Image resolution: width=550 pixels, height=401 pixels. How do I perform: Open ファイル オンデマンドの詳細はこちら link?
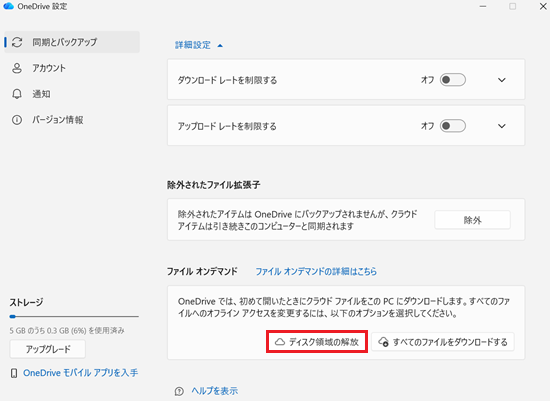[316, 271]
